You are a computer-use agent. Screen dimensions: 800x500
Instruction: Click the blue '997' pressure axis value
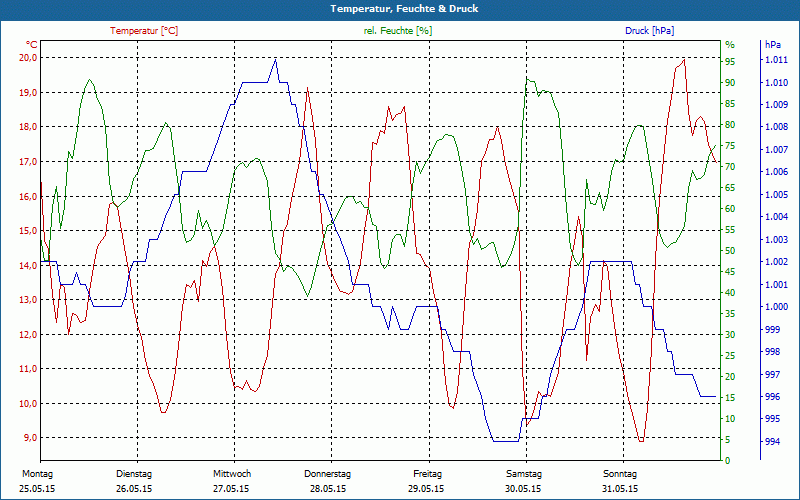773,374
